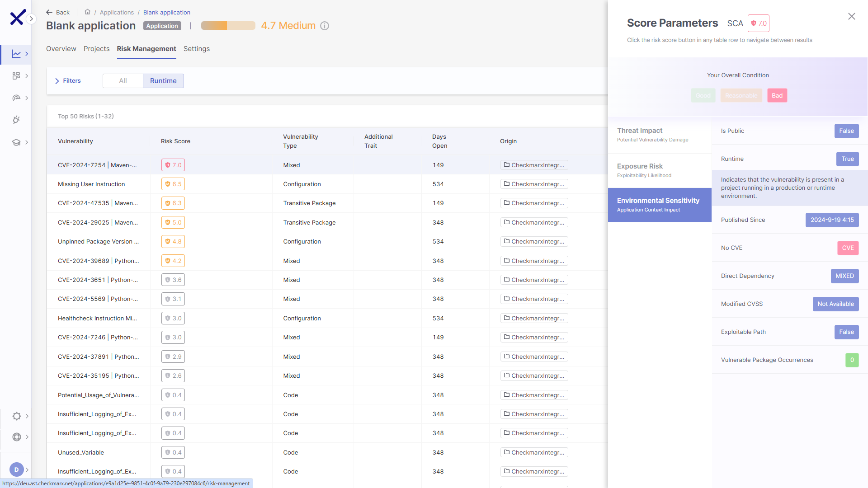Expand the Filters section

(68, 81)
